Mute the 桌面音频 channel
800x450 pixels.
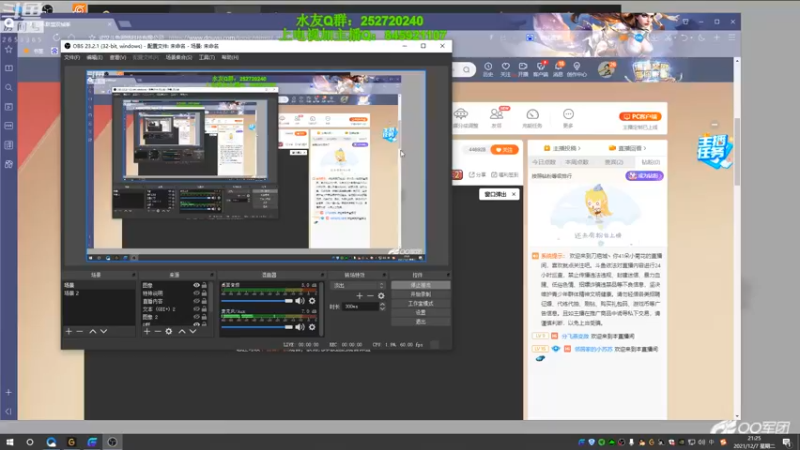pos(300,301)
